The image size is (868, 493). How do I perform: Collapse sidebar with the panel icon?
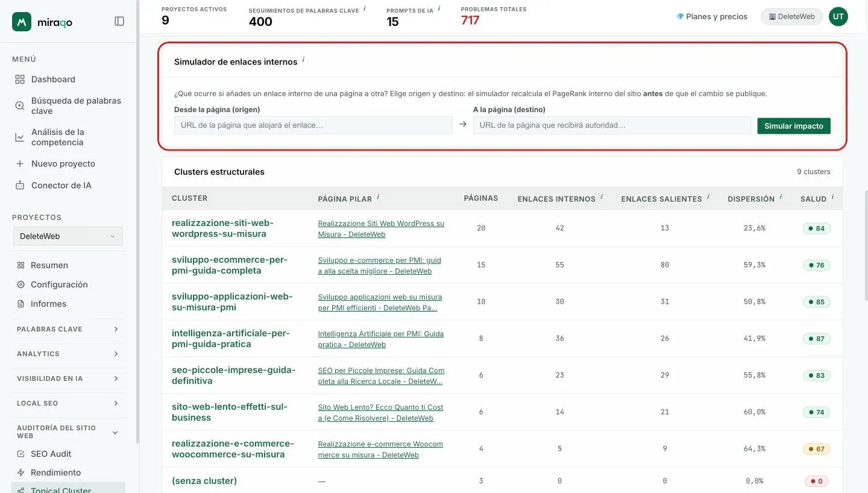coord(119,21)
